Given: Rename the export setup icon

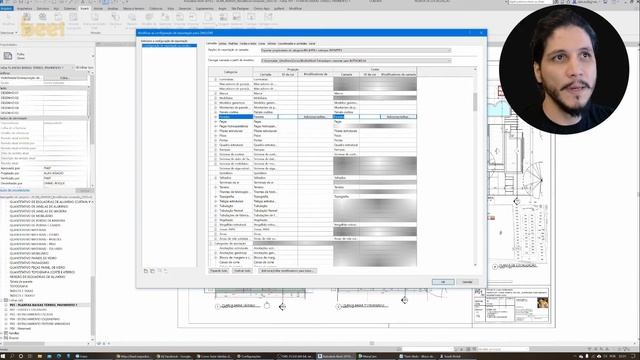Looking at the screenshot, I should (159, 271).
